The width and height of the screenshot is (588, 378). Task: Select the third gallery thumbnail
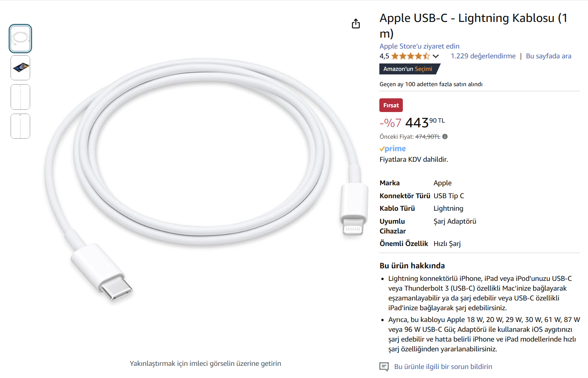pos(20,97)
